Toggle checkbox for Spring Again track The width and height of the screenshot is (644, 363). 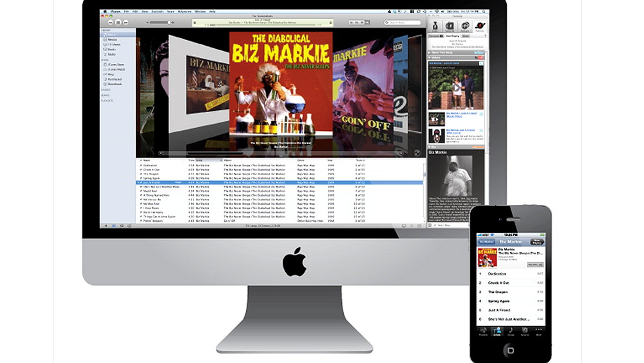click(x=140, y=178)
